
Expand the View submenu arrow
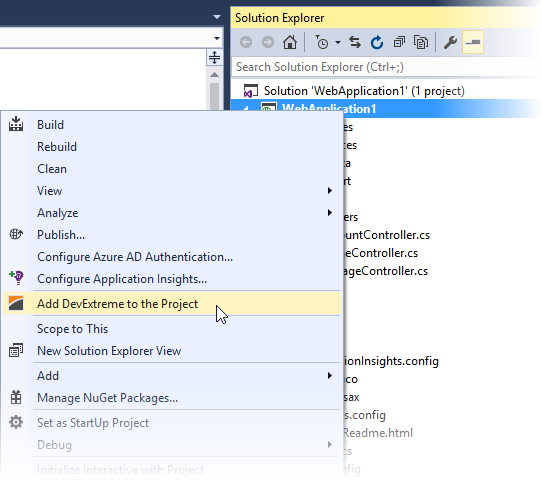coord(330,191)
